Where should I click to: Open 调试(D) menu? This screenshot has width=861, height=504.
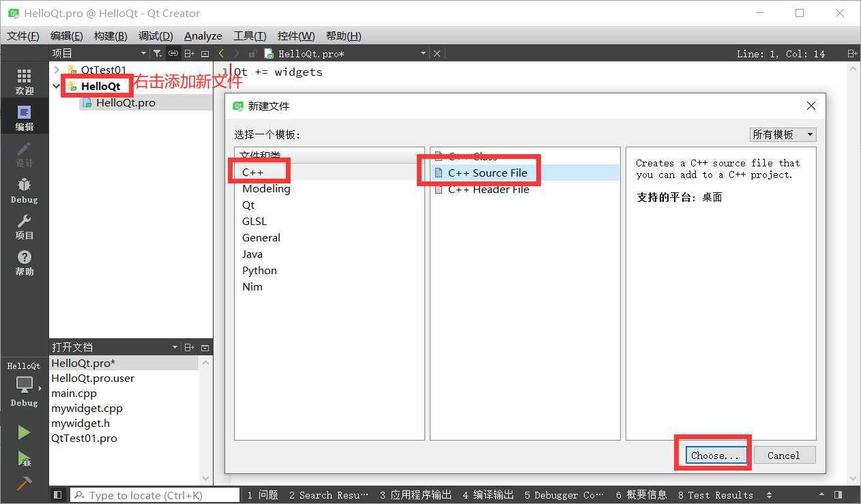pyautogui.click(x=156, y=35)
